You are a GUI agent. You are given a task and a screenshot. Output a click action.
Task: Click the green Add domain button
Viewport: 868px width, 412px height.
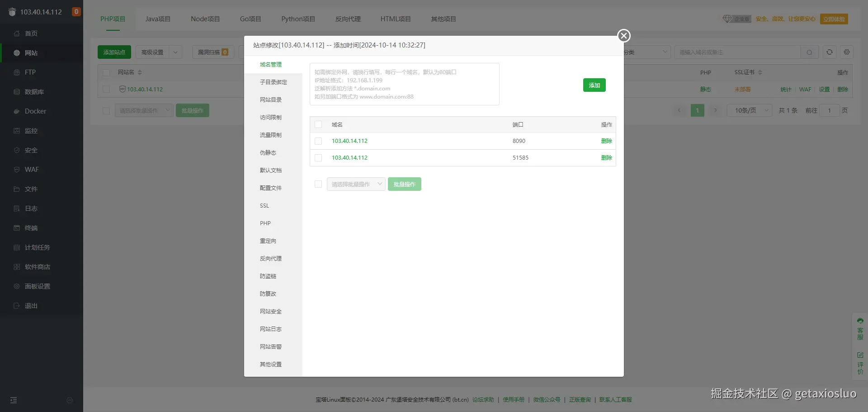pyautogui.click(x=594, y=85)
